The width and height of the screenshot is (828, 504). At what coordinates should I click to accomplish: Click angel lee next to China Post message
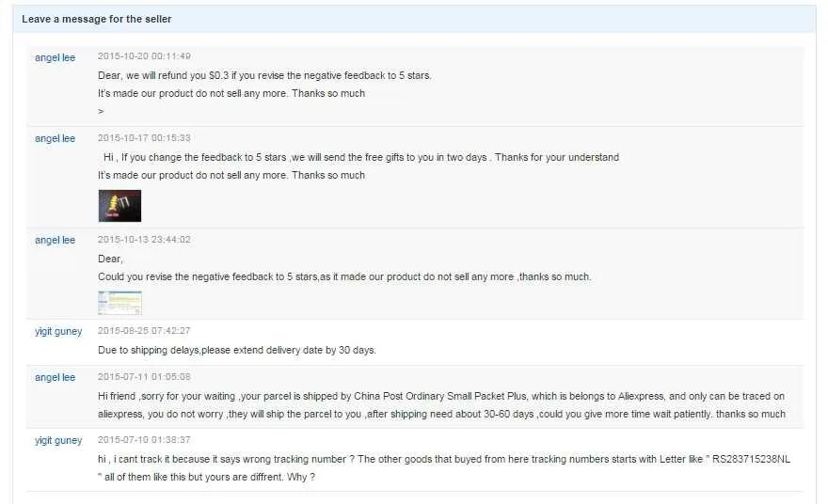pos(55,378)
